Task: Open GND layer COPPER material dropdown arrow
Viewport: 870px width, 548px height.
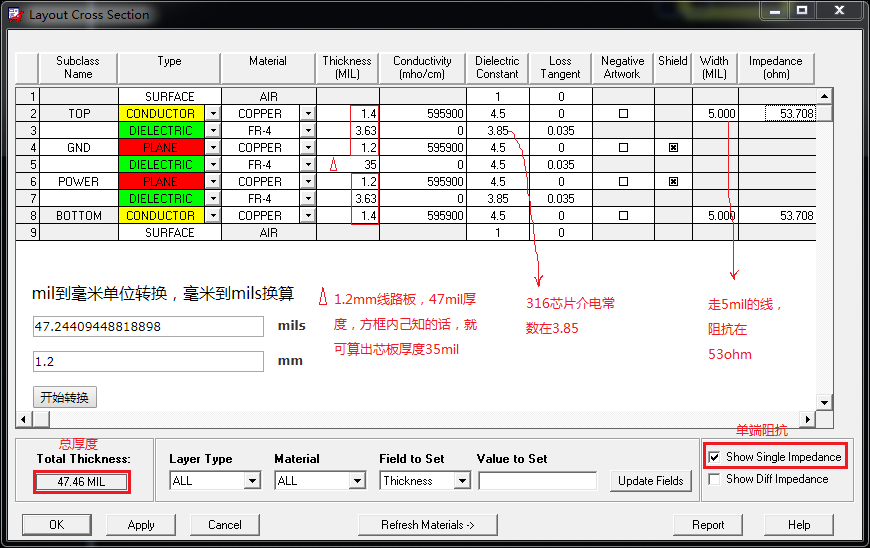Action: pos(308,148)
